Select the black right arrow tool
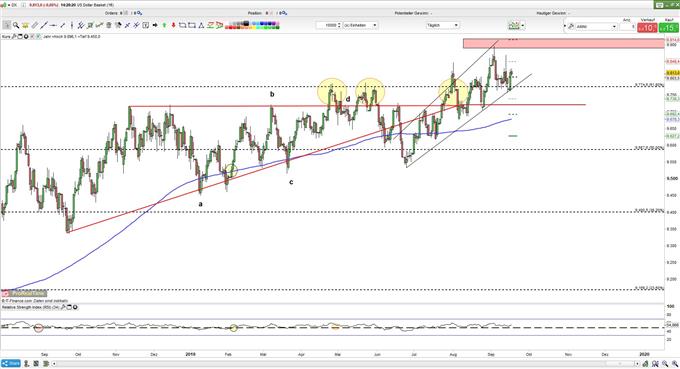This screenshot has height=369, width=680. coord(155,26)
